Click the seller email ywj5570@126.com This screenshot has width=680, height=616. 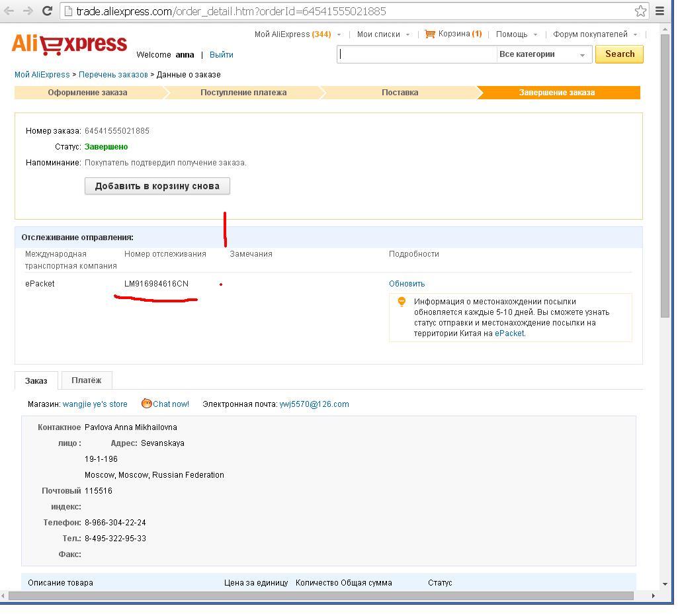tap(314, 404)
